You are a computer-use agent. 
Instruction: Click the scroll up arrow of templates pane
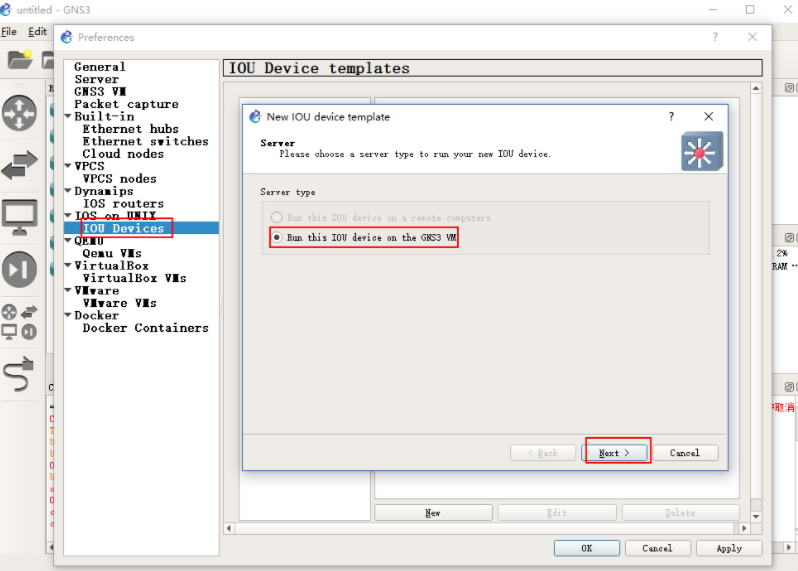pyautogui.click(x=756, y=89)
